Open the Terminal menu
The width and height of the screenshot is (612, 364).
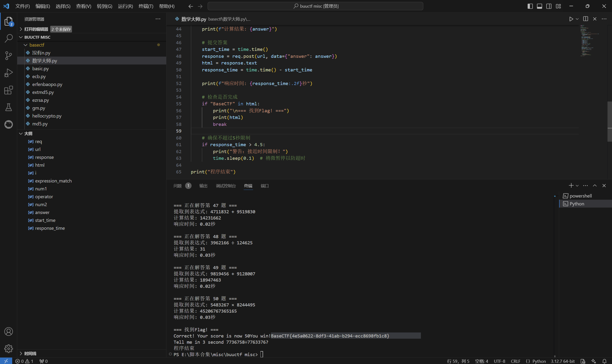[146, 6]
